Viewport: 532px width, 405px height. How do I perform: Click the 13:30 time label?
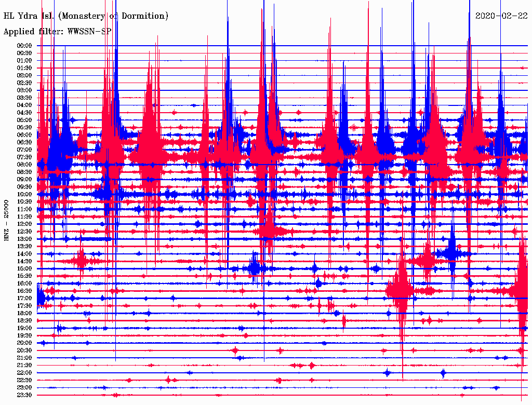click(x=25, y=246)
